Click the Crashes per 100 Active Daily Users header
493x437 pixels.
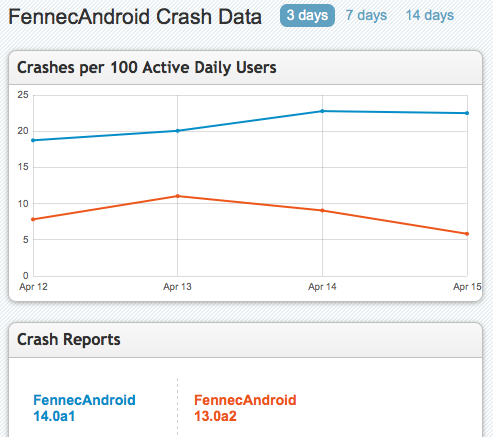pos(147,68)
